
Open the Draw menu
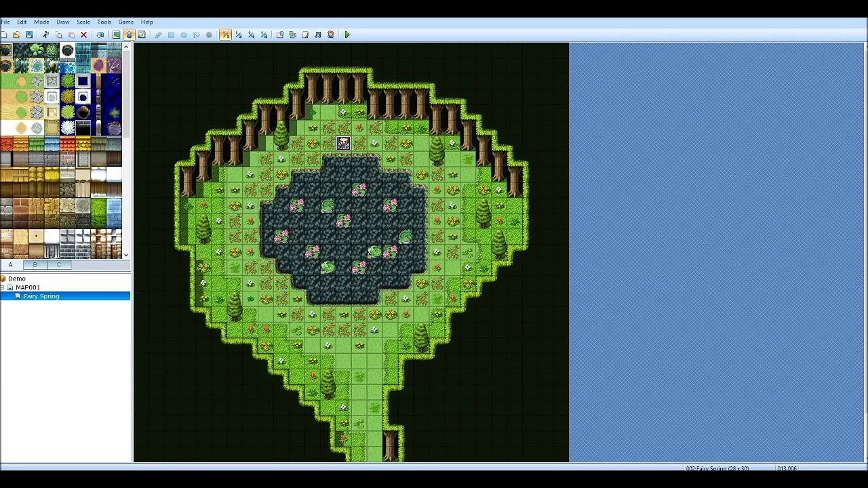(x=63, y=22)
